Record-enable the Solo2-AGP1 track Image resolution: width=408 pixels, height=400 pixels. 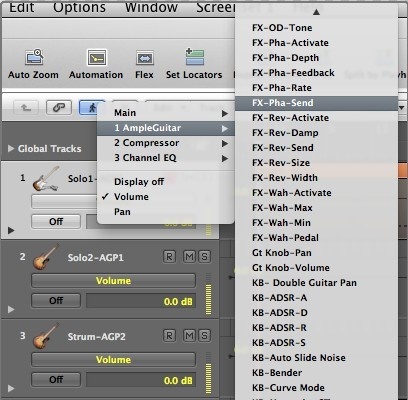169,256
